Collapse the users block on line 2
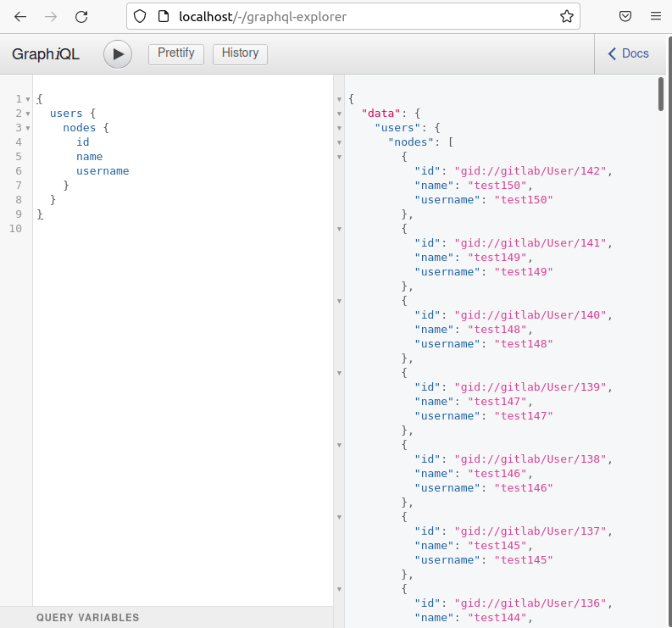 click(27, 114)
